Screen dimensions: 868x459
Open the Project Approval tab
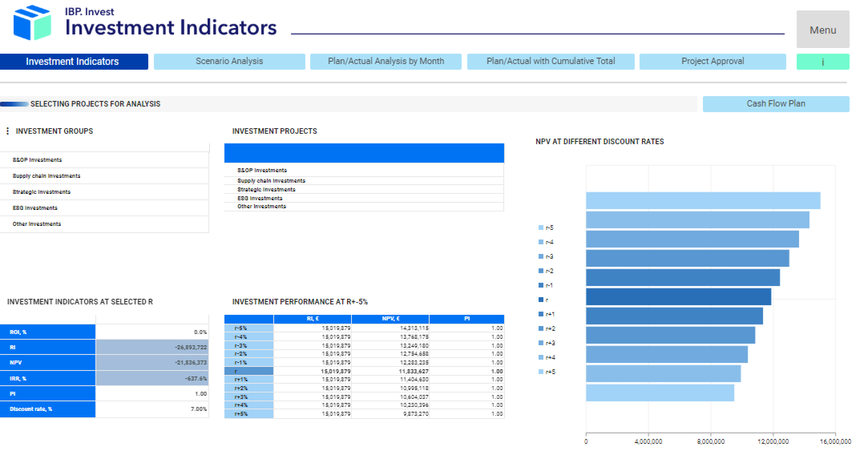coord(712,61)
